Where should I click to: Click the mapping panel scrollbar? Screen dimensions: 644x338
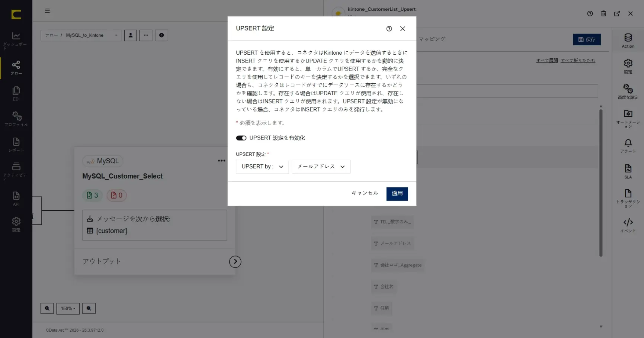[601, 182]
